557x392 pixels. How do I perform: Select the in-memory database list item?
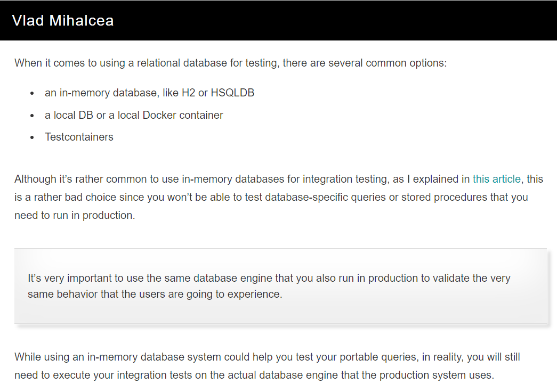[149, 93]
